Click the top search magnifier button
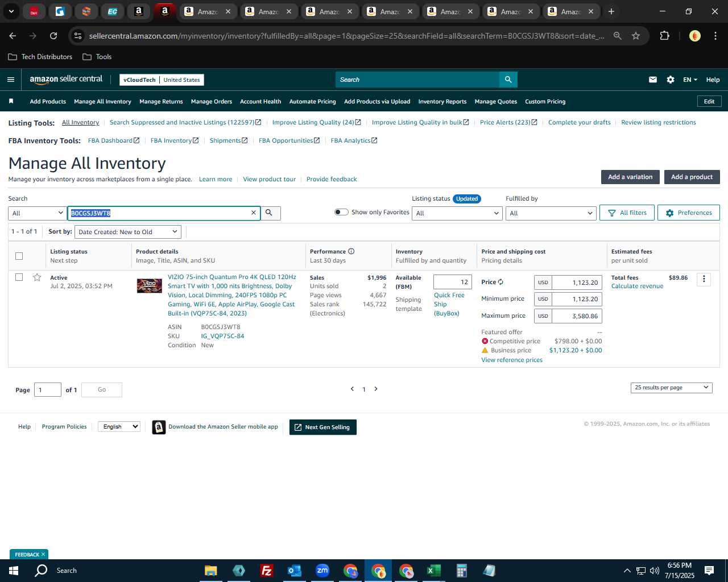Screen dimensions: 728x582 point(508,80)
